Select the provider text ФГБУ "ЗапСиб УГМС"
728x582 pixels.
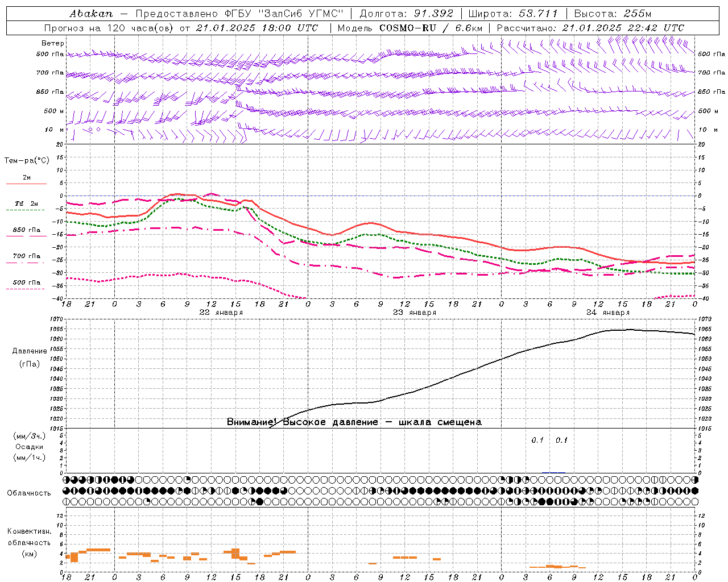286,14
